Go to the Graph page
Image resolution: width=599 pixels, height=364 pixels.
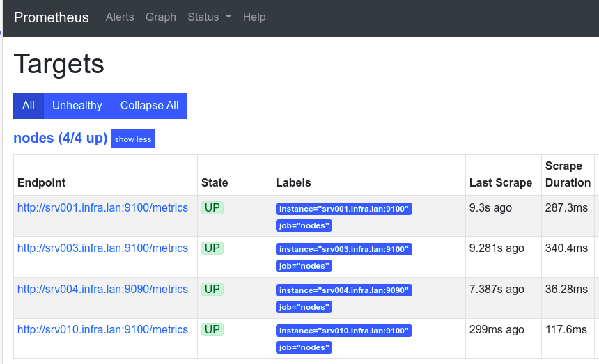[161, 17]
